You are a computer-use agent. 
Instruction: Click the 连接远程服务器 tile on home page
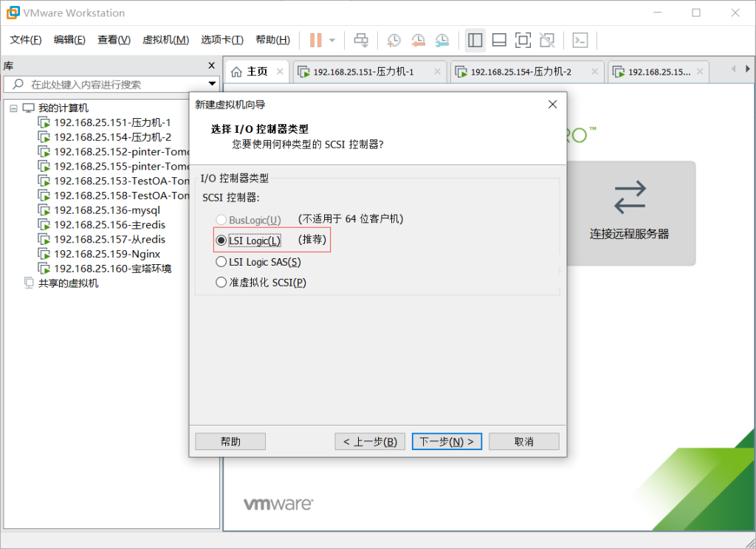tap(630, 213)
